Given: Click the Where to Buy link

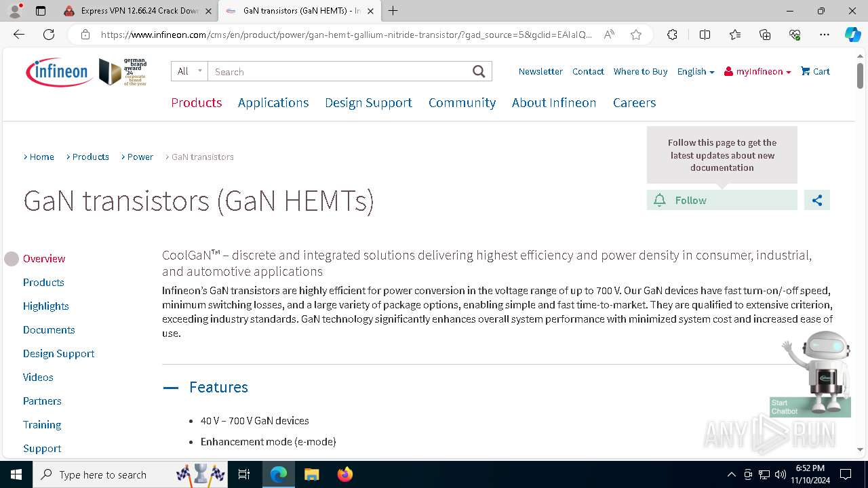Looking at the screenshot, I should pos(640,71).
